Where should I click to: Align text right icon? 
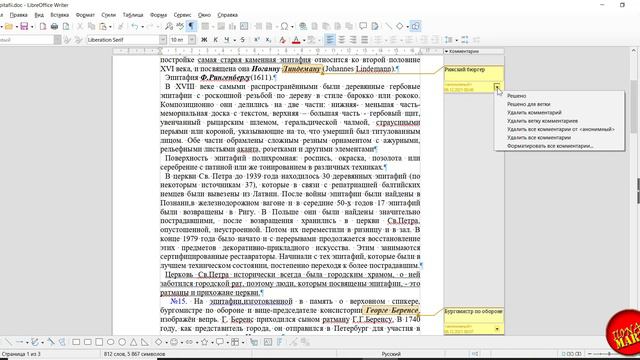point(353,40)
